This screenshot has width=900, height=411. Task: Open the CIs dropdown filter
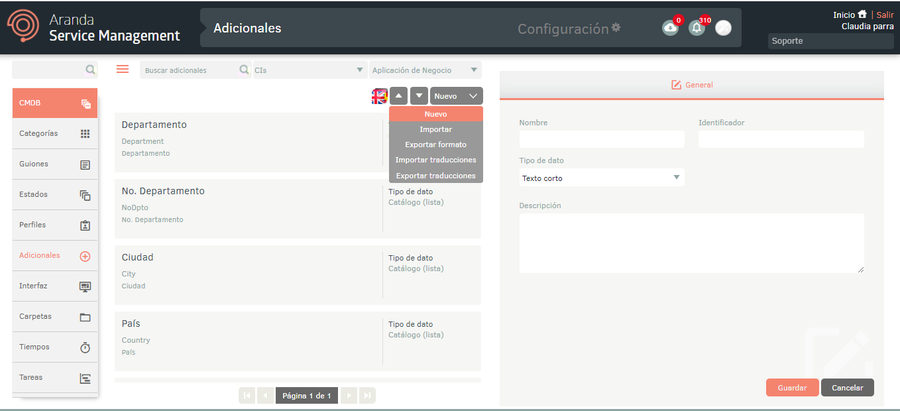pyautogui.click(x=309, y=70)
